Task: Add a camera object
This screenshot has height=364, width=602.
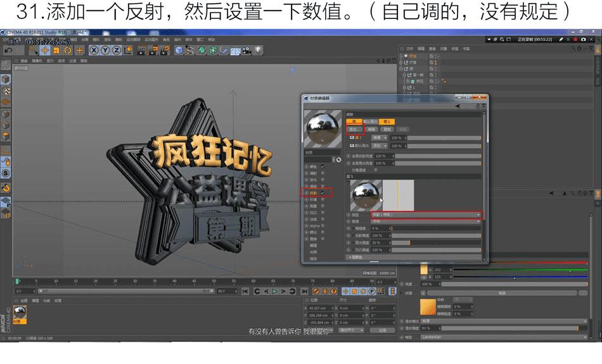Action: [247, 50]
